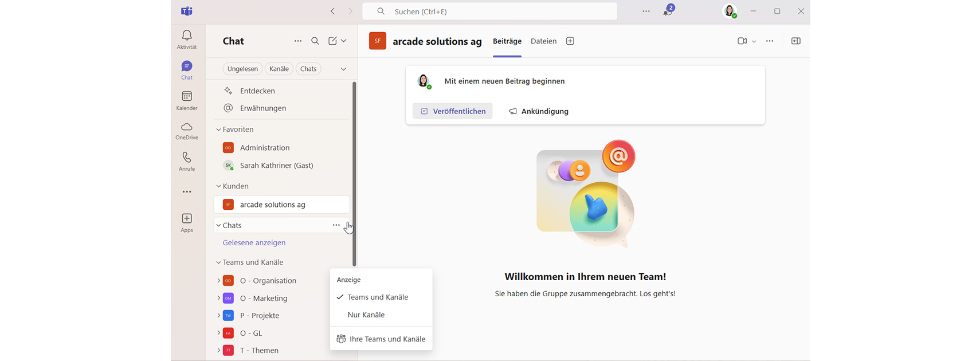Click the Gelesene anzeigen link
This screenshot has height=361, width=980.
coord(254,242)
